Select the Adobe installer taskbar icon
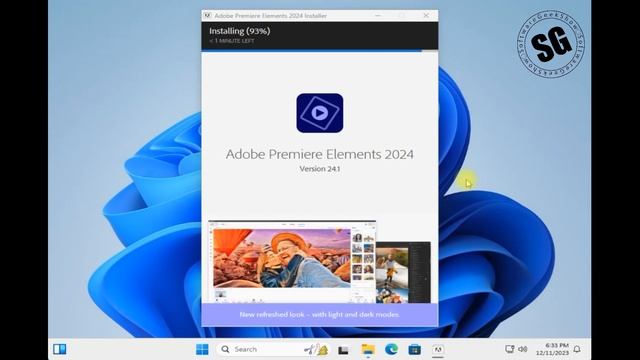Viewport: 640px width, 360px height. pyautogui.click(x=438, y=349)
